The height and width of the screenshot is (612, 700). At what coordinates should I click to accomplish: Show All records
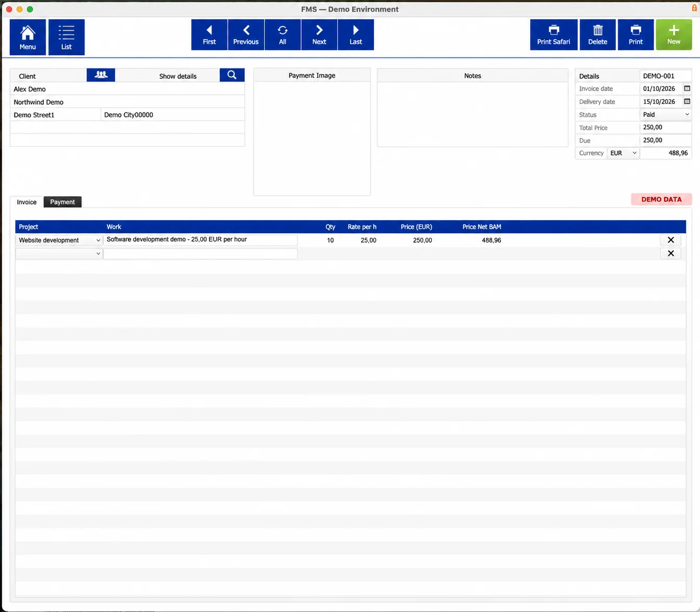282,35
